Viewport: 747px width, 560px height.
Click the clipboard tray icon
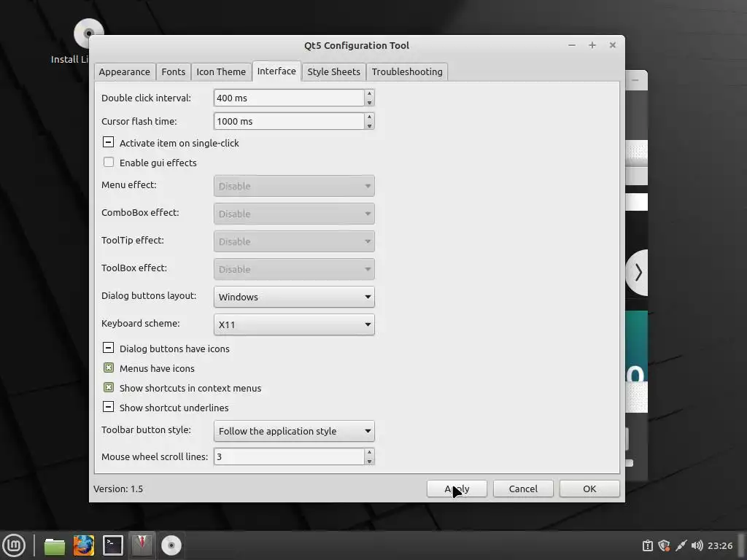[648, 545]
